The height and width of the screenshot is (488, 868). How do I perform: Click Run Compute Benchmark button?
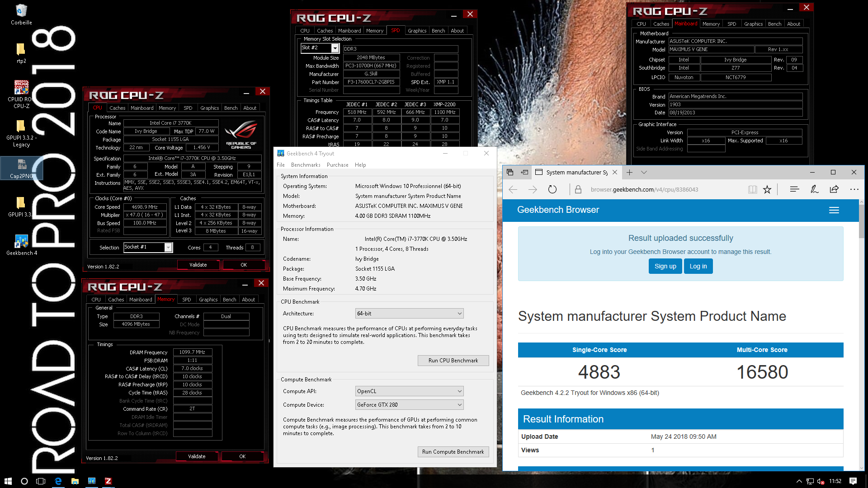(453, 451)
